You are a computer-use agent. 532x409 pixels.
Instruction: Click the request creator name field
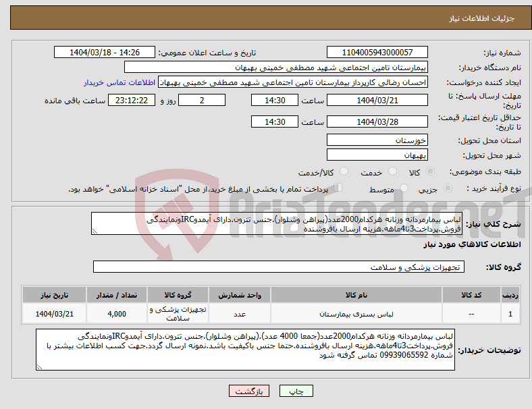point(293,82)
